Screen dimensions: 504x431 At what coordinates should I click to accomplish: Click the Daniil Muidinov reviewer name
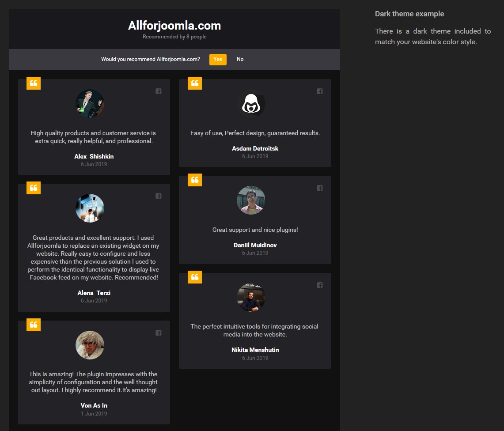(x=255, y=245)
